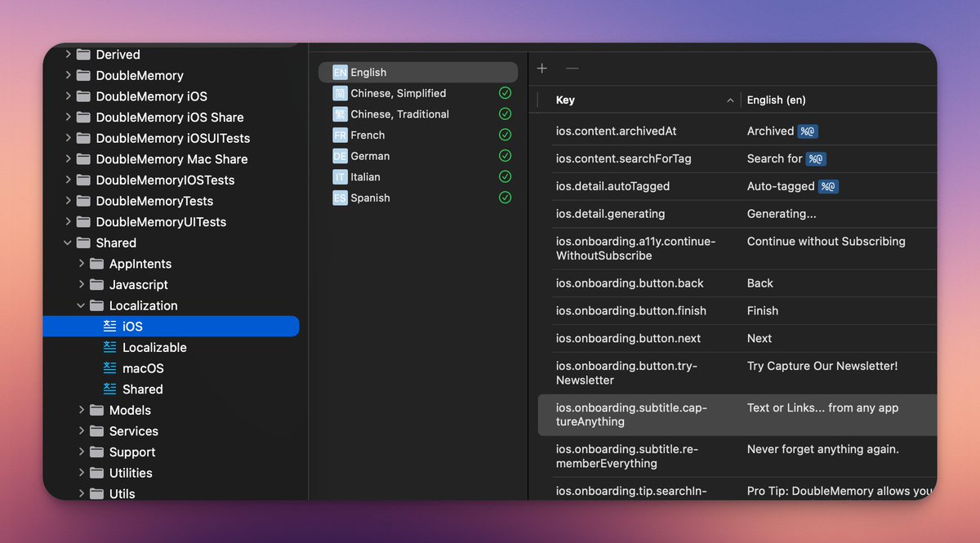
Task: Click the Chinese, Simplified completion checkmark
Action: point(505,93)
